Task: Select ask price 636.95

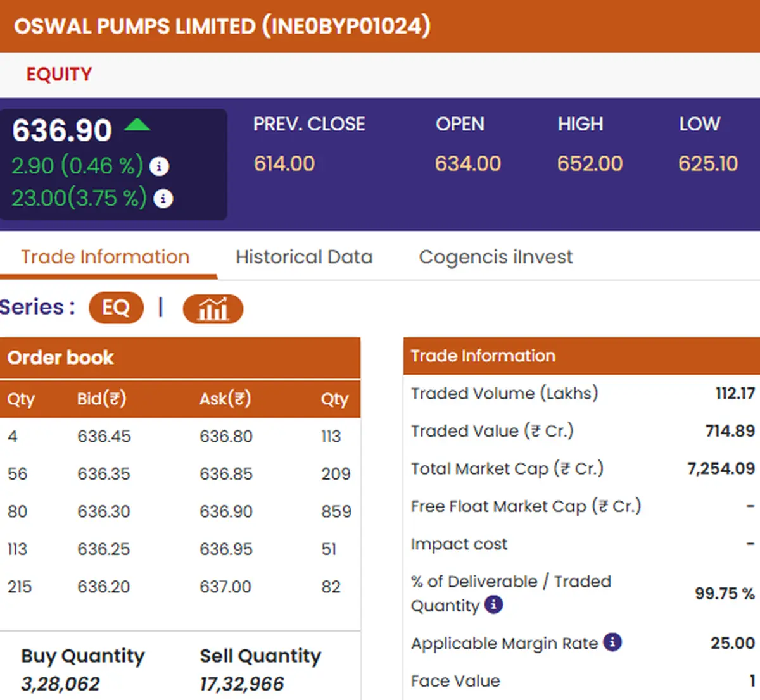Action: click(x=226, y=549)
